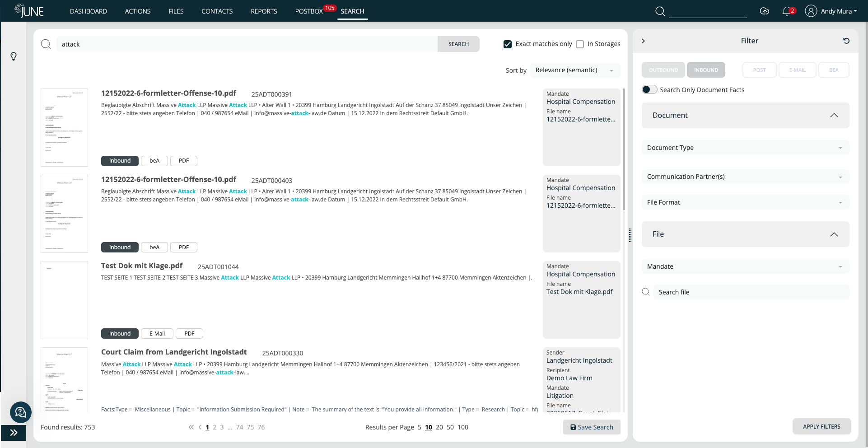Open the thumbnail of Test Dok mit Klage.pdf

pyautogui.click(x=64, y=300)
